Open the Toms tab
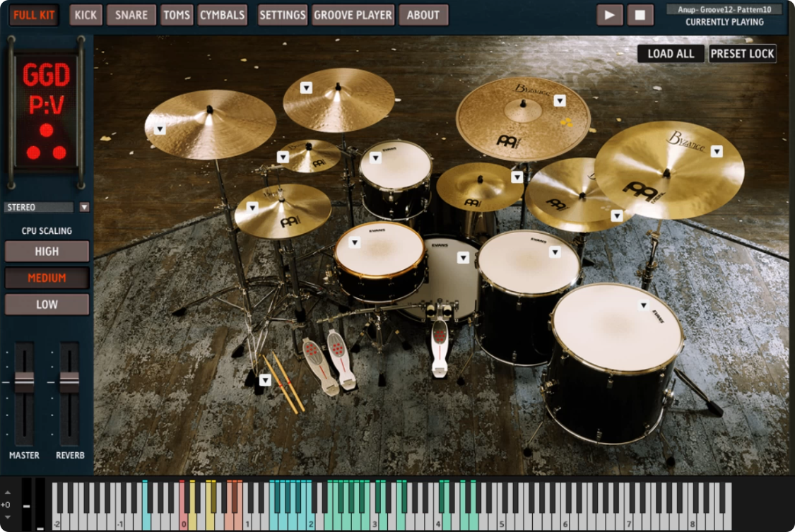The width and height of the screenshot is (795, 532). click(177, 16)
